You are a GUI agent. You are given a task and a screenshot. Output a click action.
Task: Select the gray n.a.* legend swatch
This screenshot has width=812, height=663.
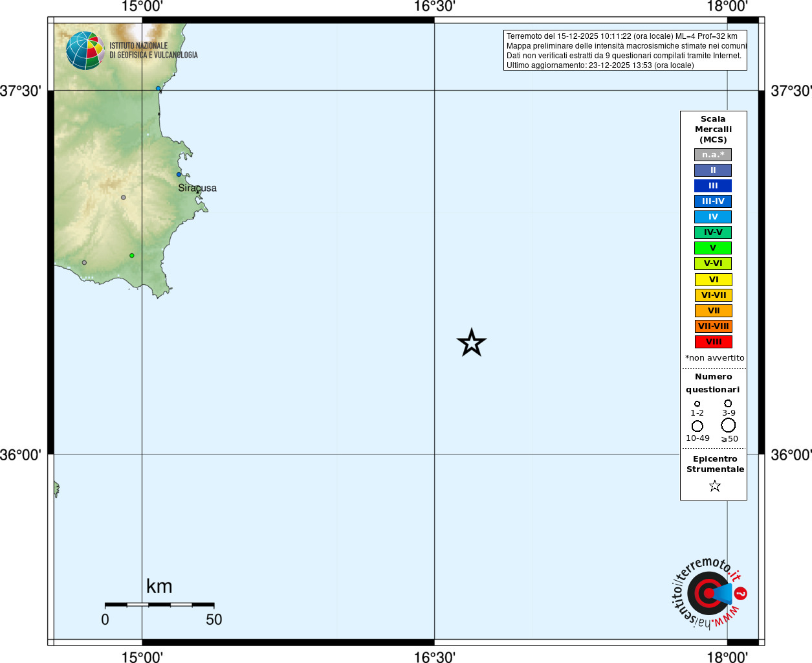point(713,155)
